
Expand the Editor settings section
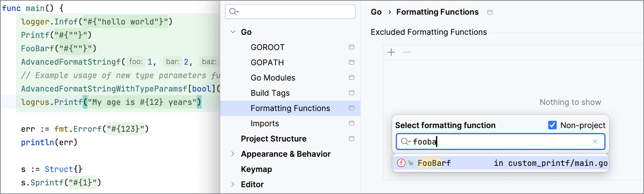click(233, 184)
